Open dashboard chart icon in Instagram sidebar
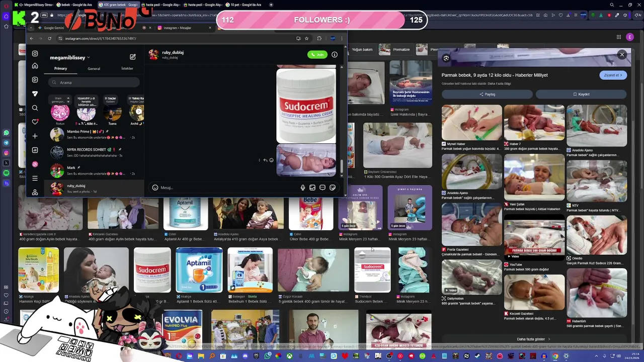Viewport: 644px width, 362px height. (35, 150)
